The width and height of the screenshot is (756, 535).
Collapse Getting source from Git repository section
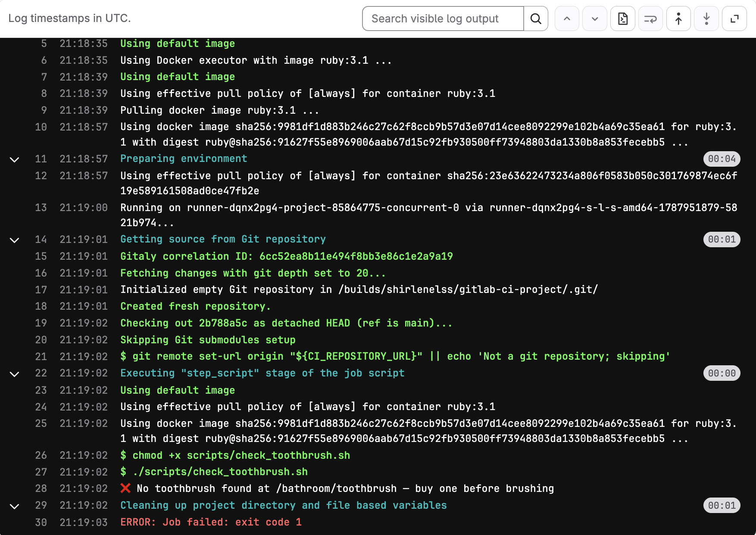pyautogui.click(x=14, y=240)
